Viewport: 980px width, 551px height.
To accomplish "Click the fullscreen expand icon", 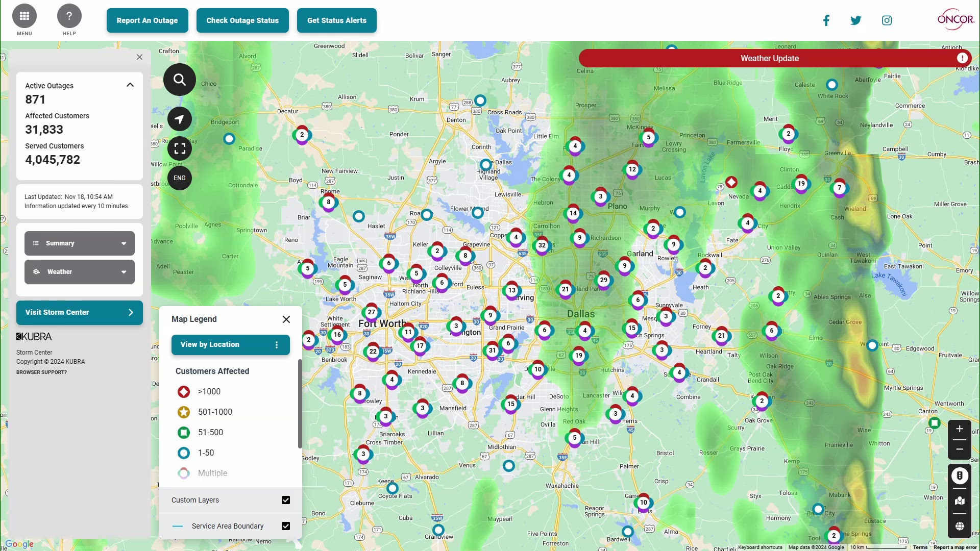I will point(180,148).
